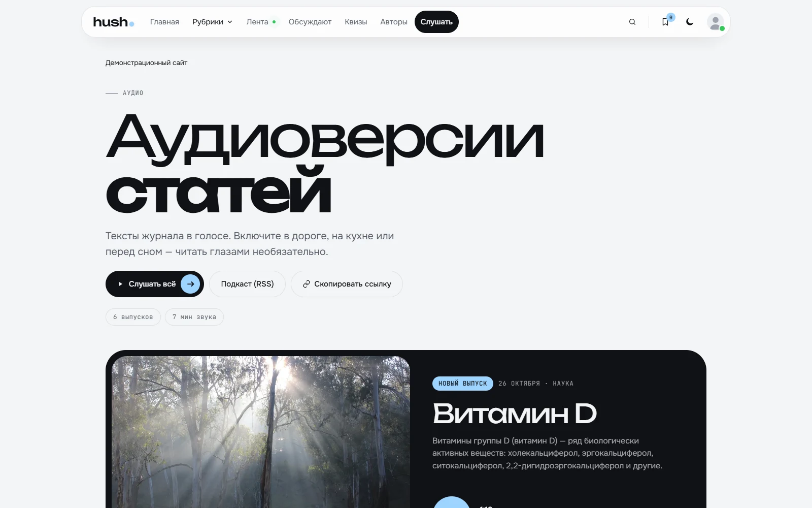Open bookmarks with the badge icon
The height and width of the screenshot is (508, 812).
tap(665, 22)
